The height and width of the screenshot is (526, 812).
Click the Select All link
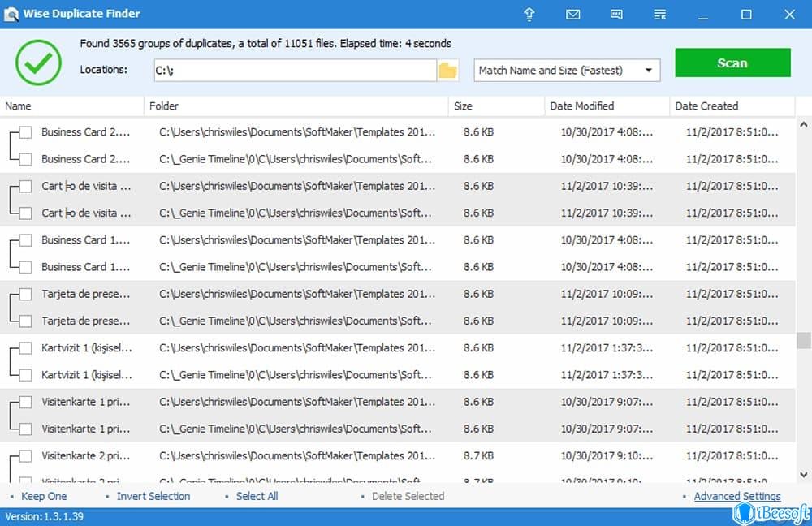click(257, 496)
